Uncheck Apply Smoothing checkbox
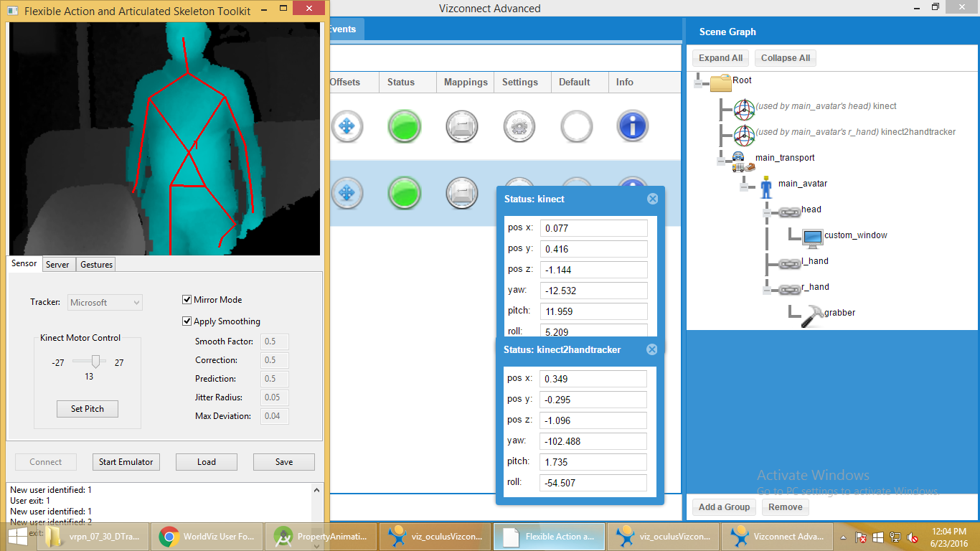This screenshot has height=551, width=980. point(187,321)
